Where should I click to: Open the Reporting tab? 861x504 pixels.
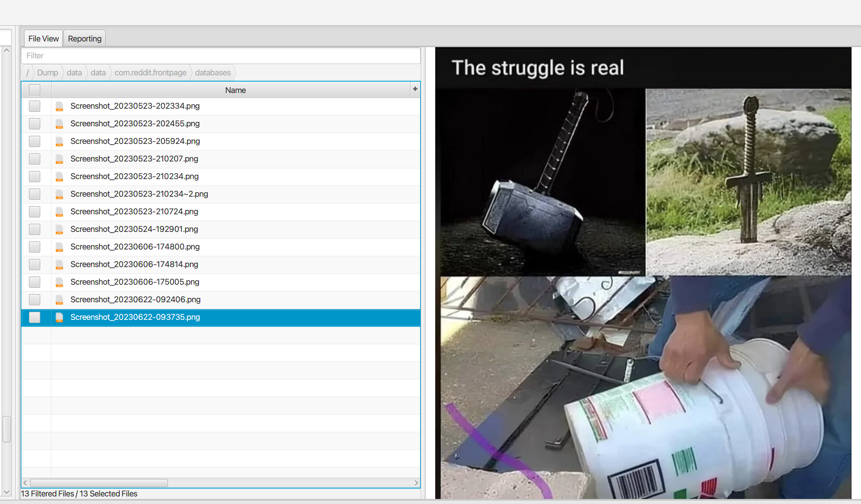click(84, 39)
